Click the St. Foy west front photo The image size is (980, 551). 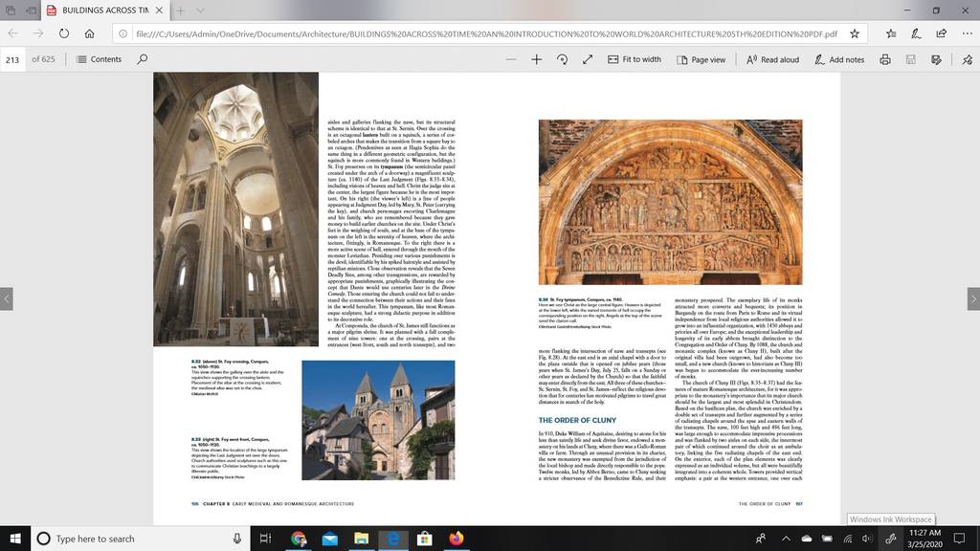tap(378, 420)
